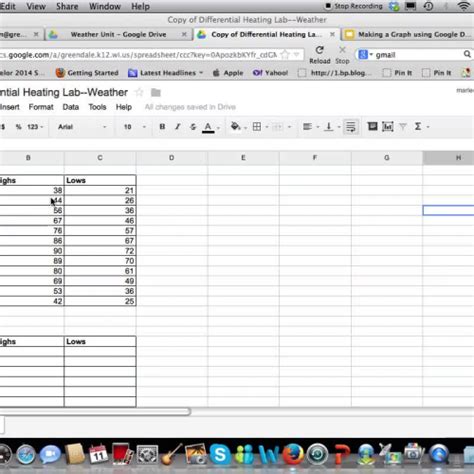Open Safari from the Dock
This screenshot has height=474, width=474.
click(26, 455)
